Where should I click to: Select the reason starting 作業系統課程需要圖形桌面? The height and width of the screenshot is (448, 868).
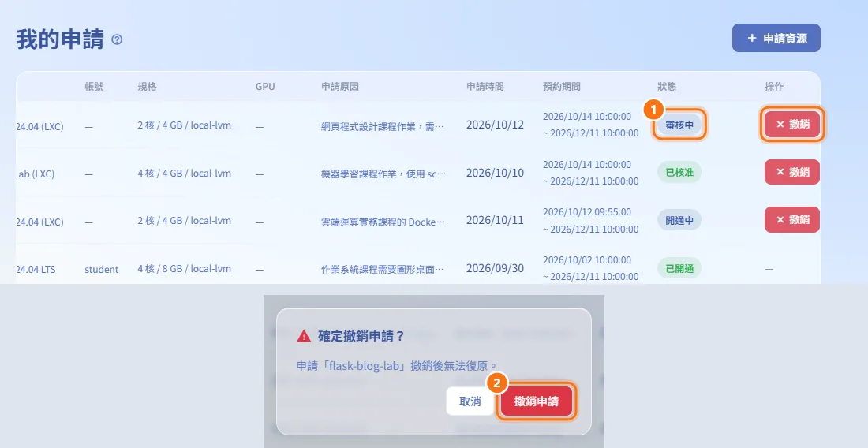coord(383,270)
